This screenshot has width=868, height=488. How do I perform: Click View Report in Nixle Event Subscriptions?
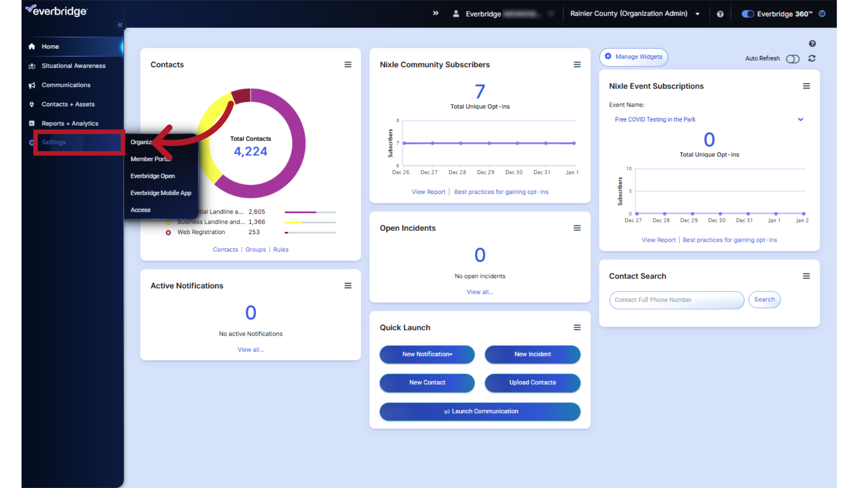pos(659,240)
